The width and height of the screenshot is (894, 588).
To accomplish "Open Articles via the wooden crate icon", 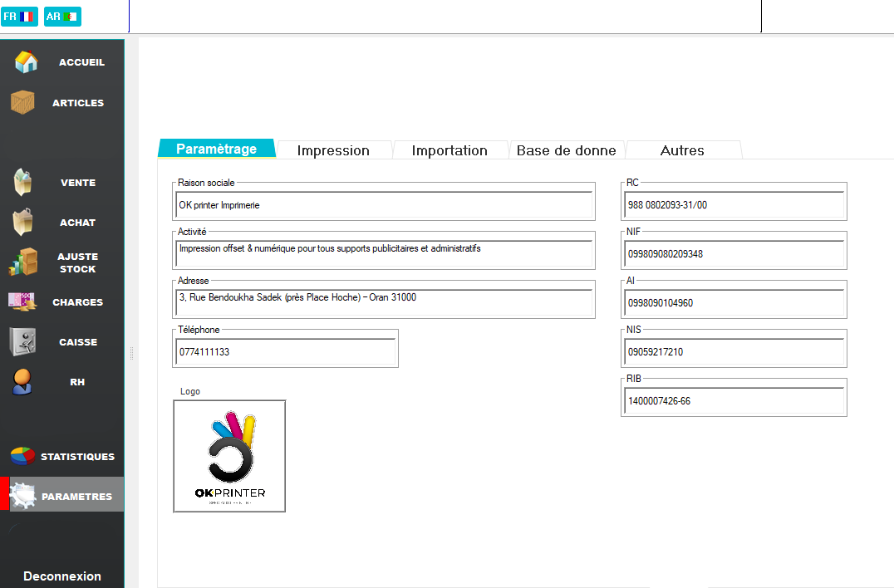I will click(22, 103).
